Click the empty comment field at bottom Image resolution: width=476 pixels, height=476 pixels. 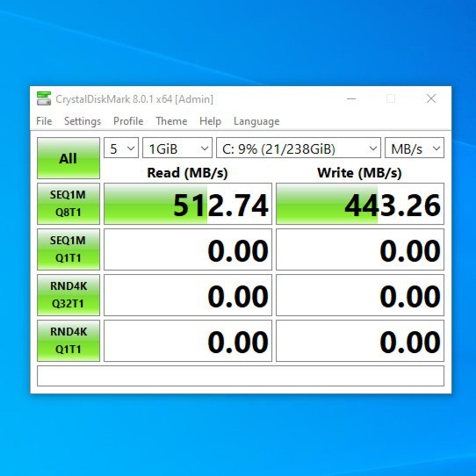tap(241, 376)
